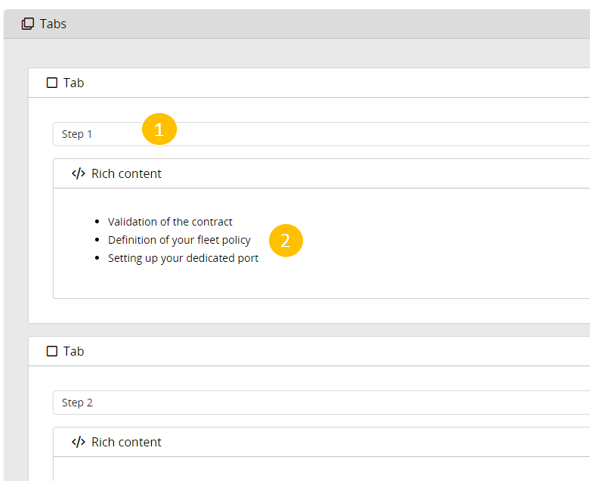The height and width of the screenshot is (481, 603).
Task: Select the first "Tab" panel title
Action: [74, 83]
